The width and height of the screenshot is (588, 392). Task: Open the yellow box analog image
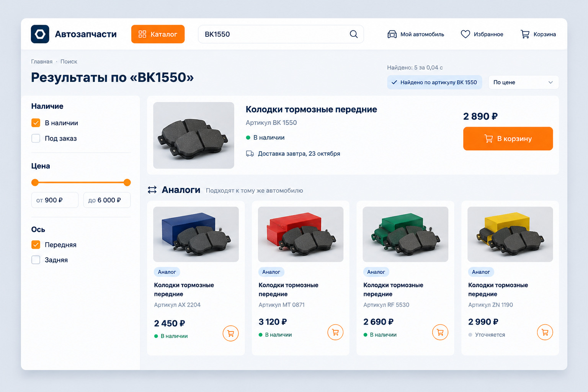click(x=510, y=234)
